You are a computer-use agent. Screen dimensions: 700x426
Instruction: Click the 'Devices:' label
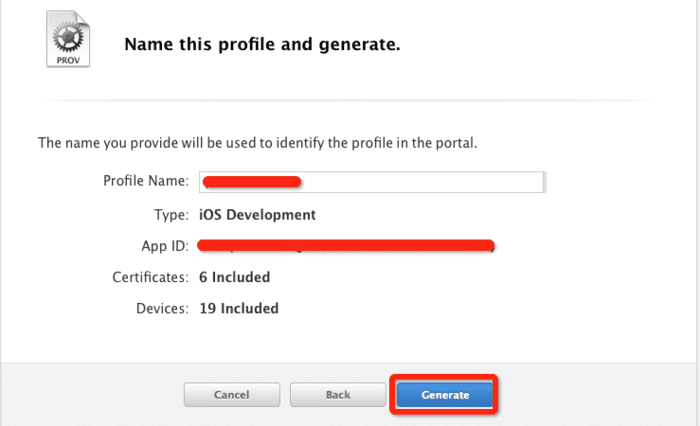[161, 309]
